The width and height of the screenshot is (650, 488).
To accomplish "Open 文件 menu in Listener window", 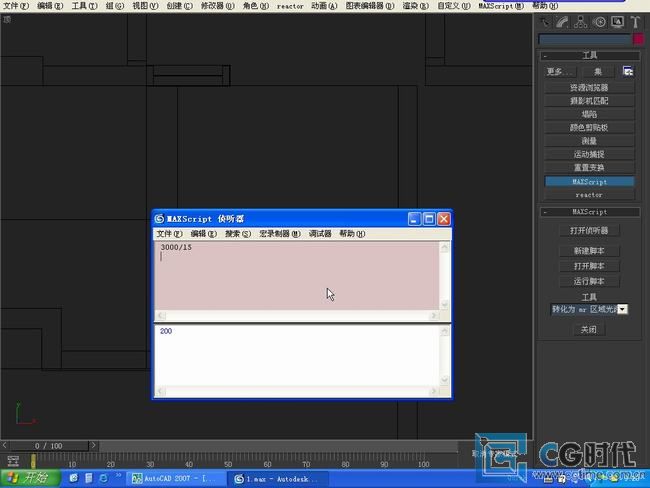I will (x=169, y=234).
